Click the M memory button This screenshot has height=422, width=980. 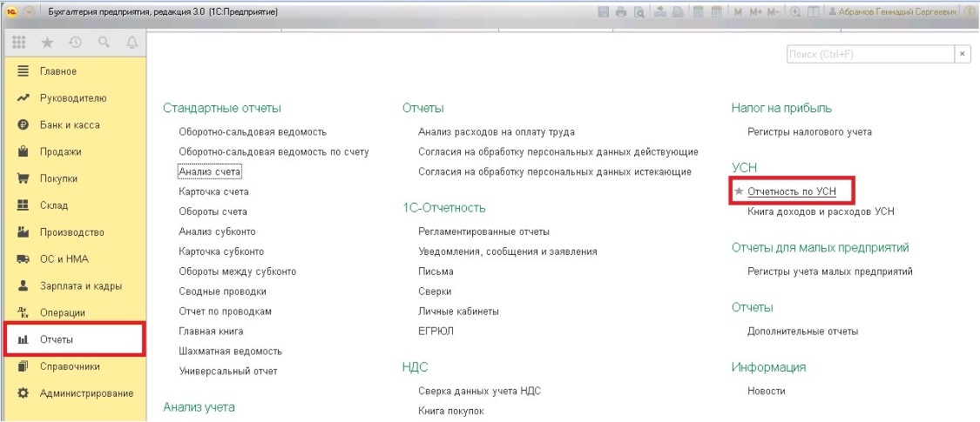738,12
